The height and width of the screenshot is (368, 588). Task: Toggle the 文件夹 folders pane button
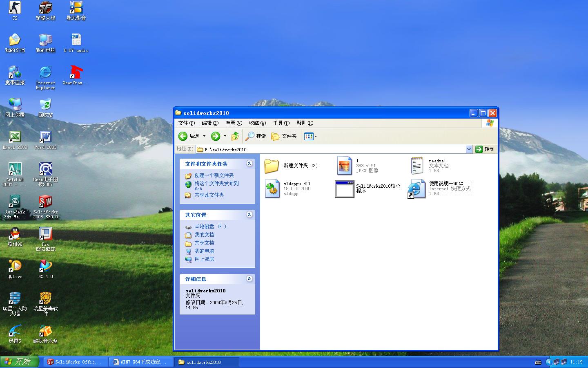pos(284,136)
